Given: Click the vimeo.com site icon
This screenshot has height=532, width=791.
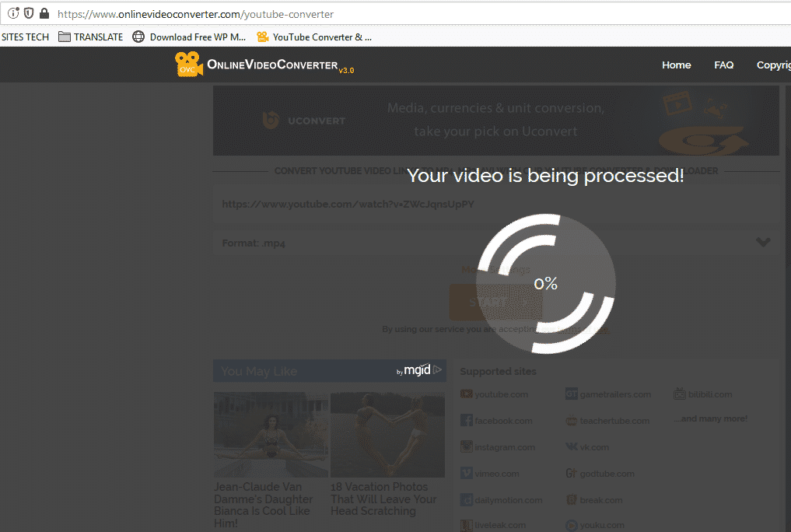Looking at the screenshot, I should 466,473.
